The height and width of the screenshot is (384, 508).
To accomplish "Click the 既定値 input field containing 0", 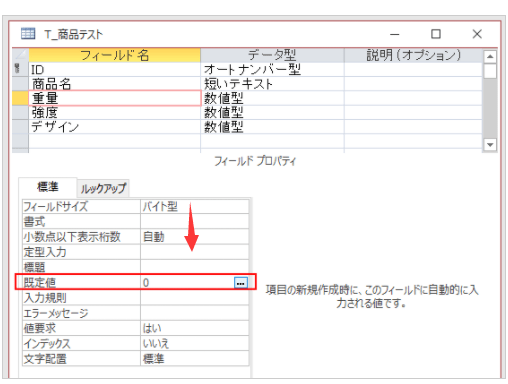I will 187,283.
